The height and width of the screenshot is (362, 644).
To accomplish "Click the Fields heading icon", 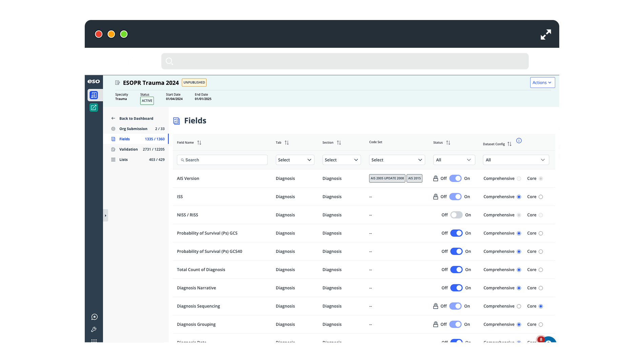I will 176,121.
